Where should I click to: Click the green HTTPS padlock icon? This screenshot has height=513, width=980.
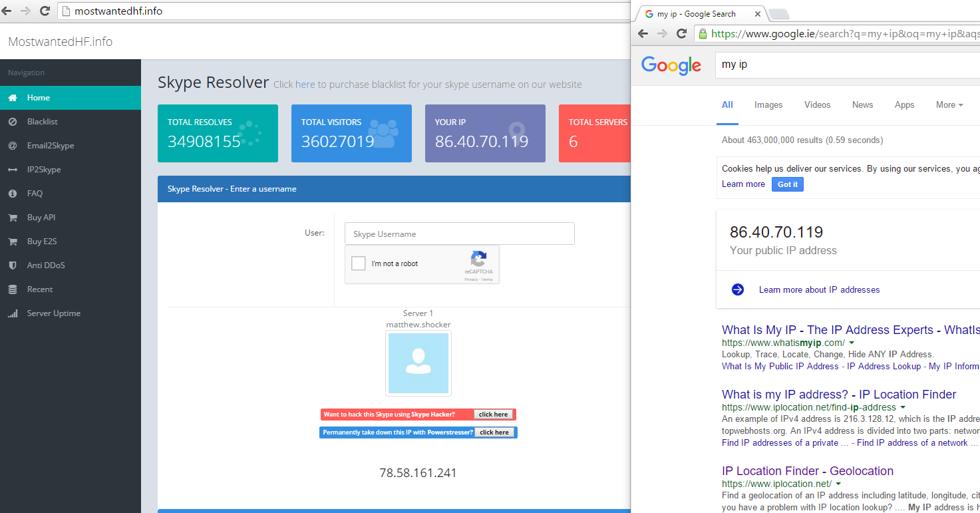pos(703,33)
